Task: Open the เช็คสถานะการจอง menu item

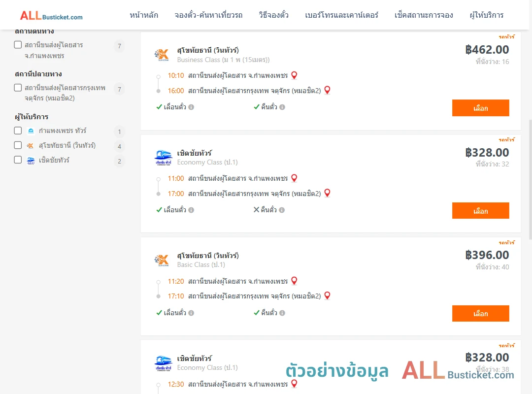Action: click(424, 15)
